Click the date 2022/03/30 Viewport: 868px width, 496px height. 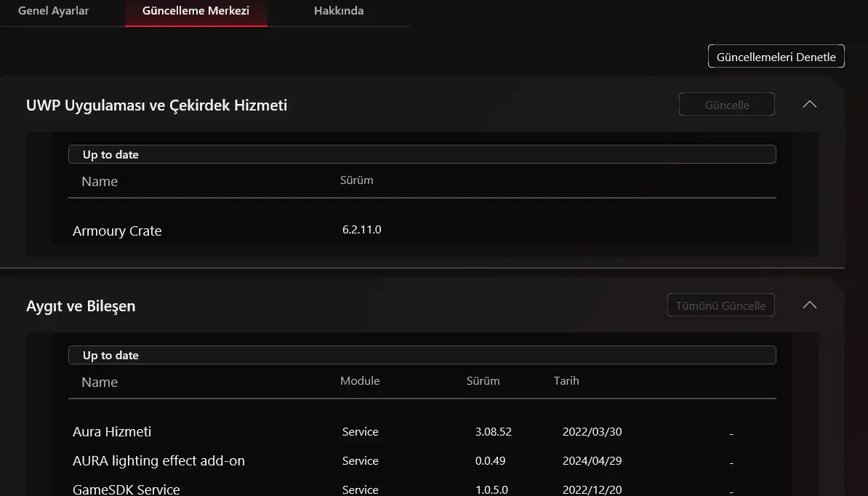point(592,432)
